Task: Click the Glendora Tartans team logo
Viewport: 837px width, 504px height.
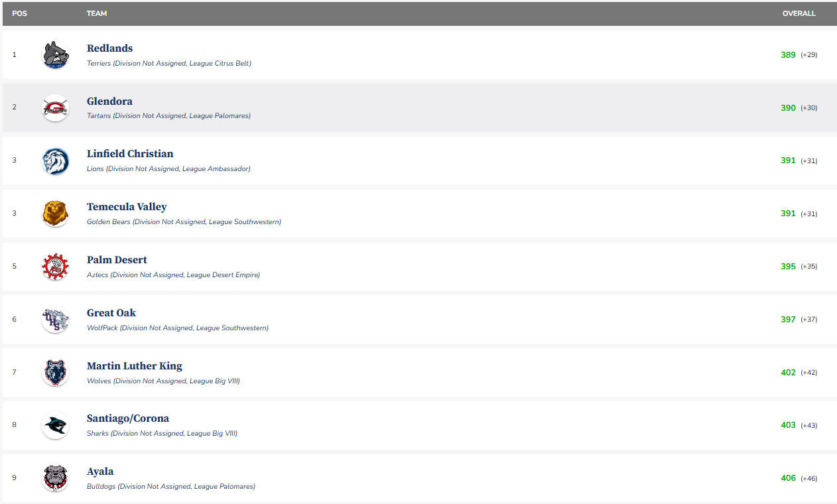Action: click(56, 107)
